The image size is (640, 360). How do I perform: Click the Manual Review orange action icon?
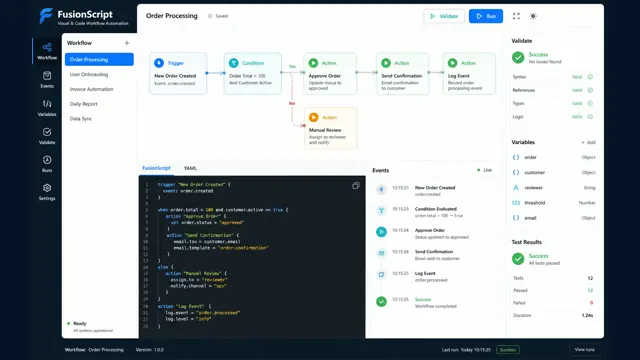pyautogui.click(x=313, y=117)
